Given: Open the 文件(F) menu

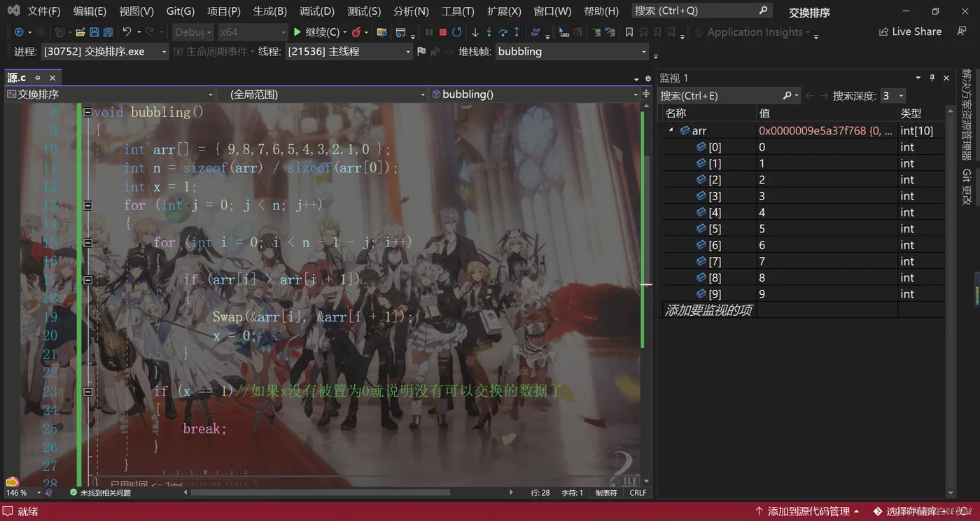Looking at the screenshot, I should [44, 11].
